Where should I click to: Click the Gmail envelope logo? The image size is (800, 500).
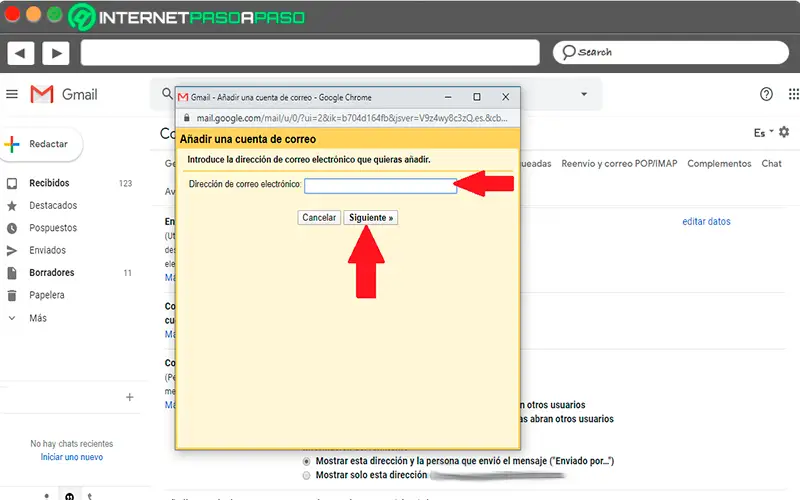coord(42,94)
